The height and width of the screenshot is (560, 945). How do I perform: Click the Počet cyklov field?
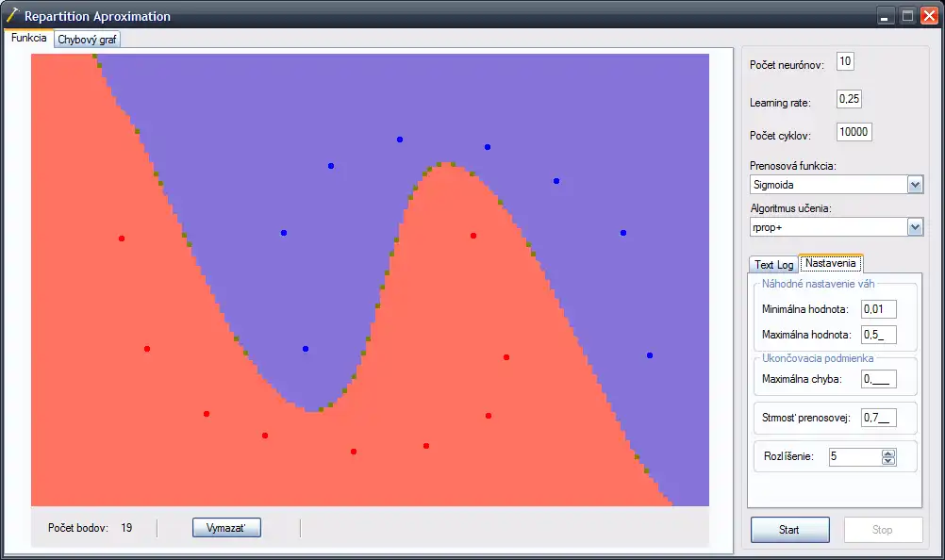click(854, 132)
